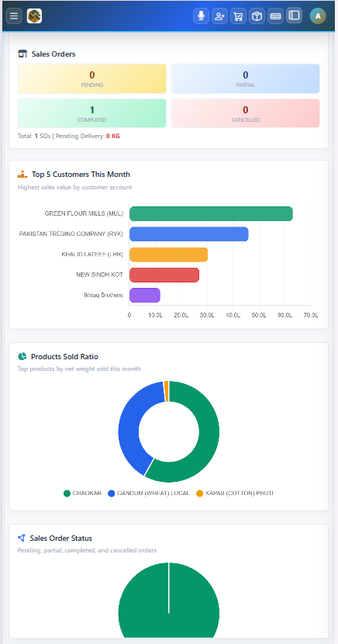The height and width of the screenshot is (644, 338).
Task: Click the PAKISTAN TREDING COMPANY bar
Action: pos(188,234)
